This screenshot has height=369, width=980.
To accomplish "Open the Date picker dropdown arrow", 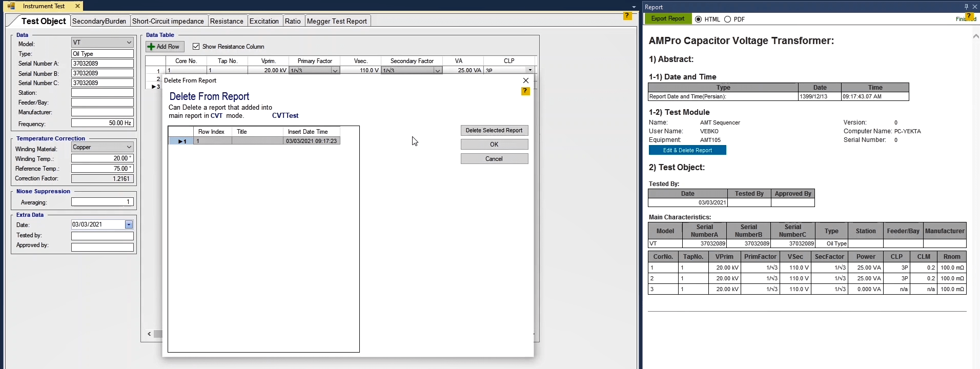I will [129, 224].
